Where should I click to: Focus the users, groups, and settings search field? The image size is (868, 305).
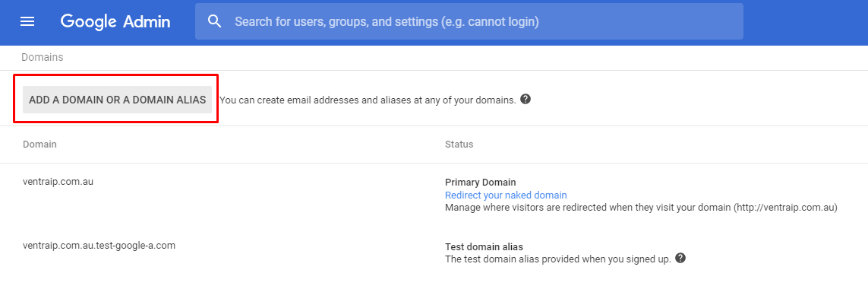469,21
